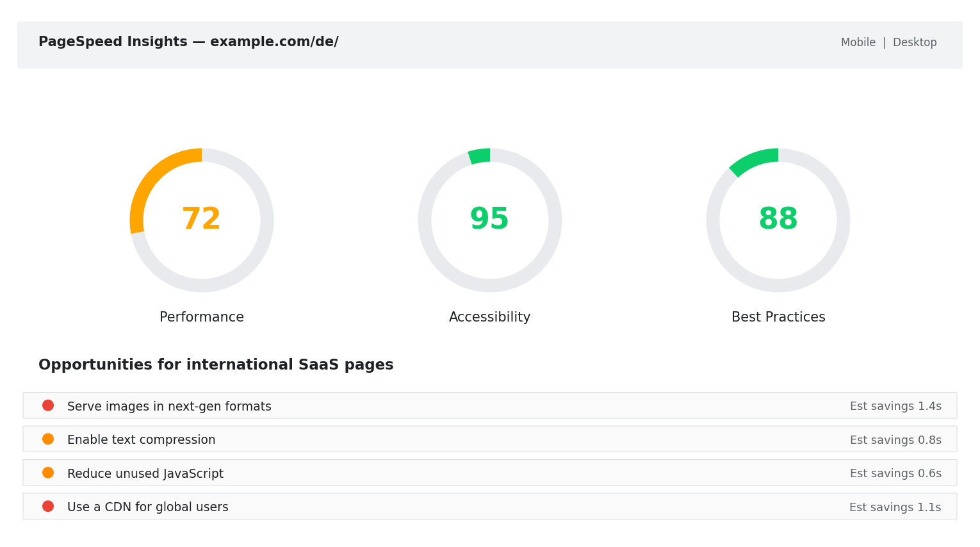This screenshot has width=980, height=547.
Task: Click the Est savings 1.1s value
Action: (895, 507)
